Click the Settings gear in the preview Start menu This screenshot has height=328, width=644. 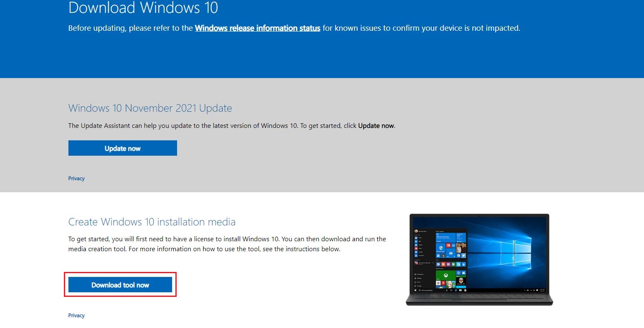coord(415,278)
